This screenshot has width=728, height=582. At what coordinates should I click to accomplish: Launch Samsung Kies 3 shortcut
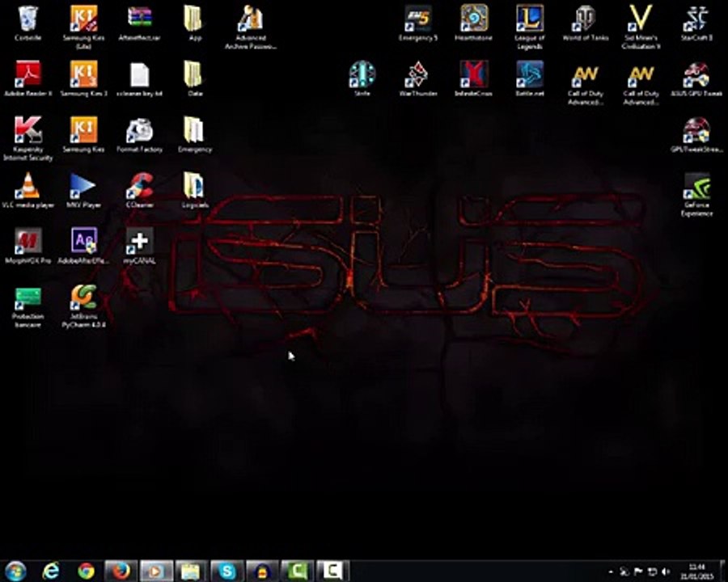pos(83,79)
